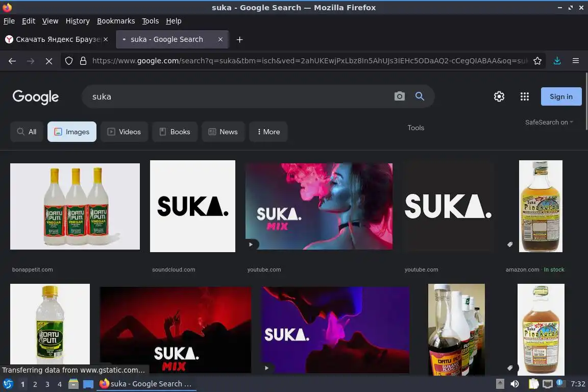Open the tracking protection shield icon
Screen dimensions: 588x392
pos(68,61)
